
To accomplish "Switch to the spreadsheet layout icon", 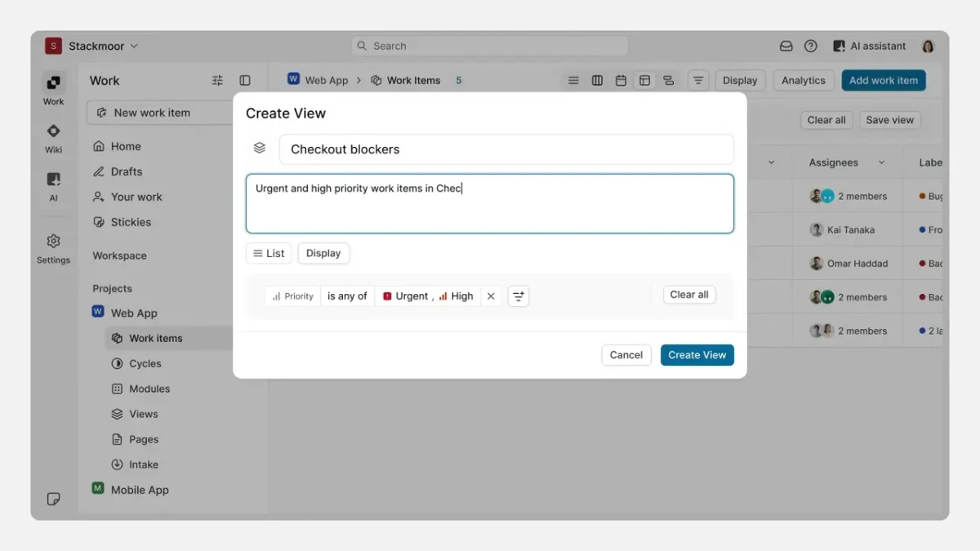I will [x=644, y=81].
